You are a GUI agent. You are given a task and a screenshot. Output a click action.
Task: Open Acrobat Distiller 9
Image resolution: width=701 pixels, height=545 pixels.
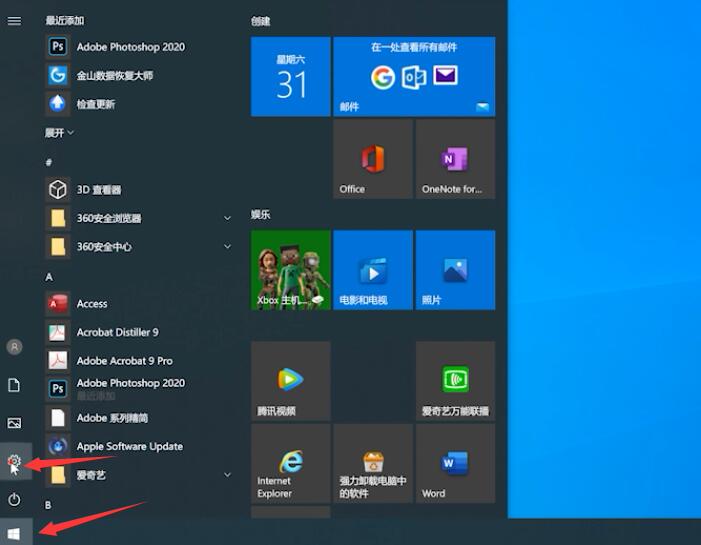pyautogui.click(x=139, y=333)
